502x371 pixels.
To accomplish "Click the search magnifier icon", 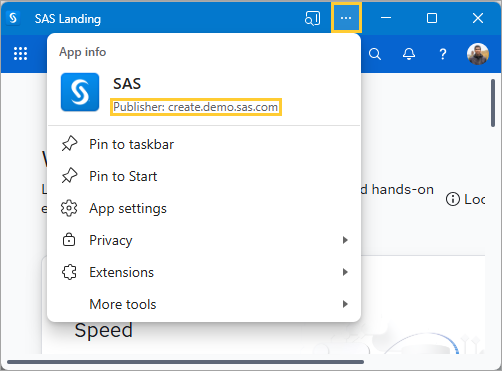I will pos(375,54).
